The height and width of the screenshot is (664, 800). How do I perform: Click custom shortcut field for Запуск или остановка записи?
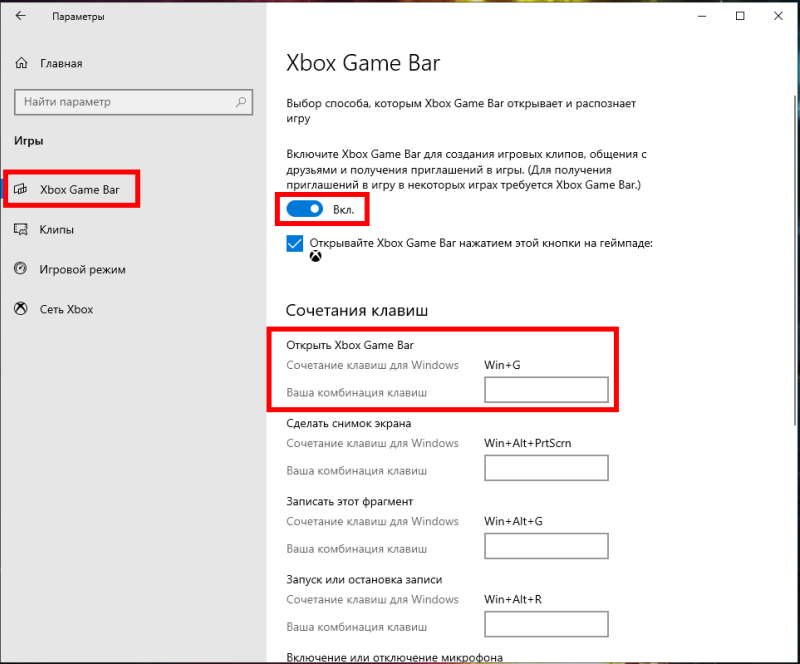[546, 624]
